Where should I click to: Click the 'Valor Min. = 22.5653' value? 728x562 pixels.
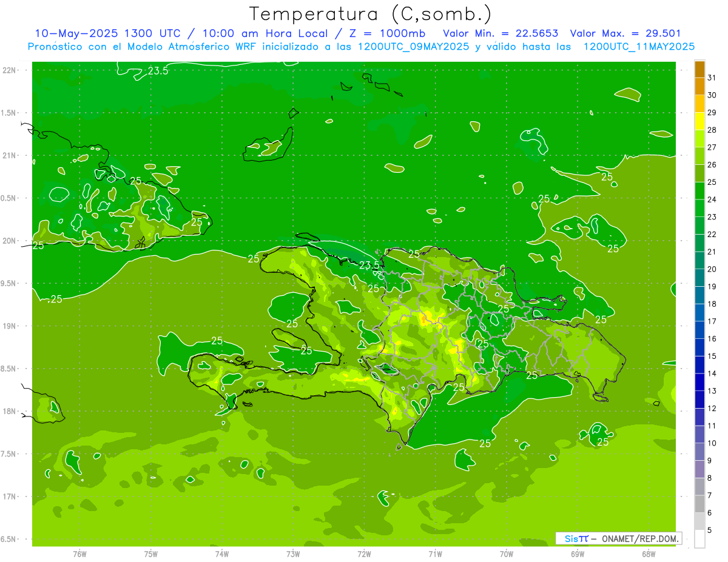[x=501, y=33]
